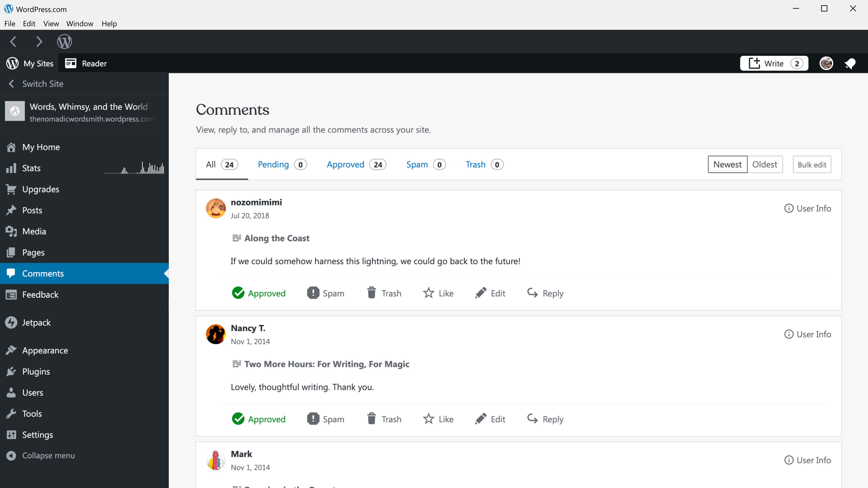
Task: View User Info for Nancy T.
Action: [x=807, y=334]
